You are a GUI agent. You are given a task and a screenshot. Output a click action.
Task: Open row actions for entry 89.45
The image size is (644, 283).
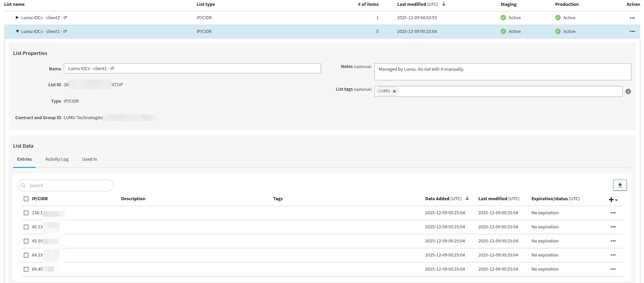tap(613, 269)
